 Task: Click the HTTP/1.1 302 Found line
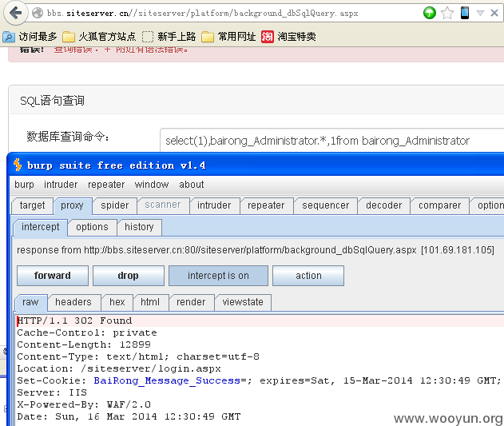point(74,320)
